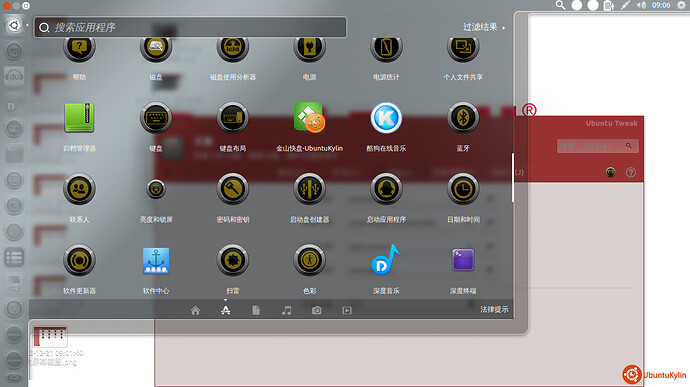Open the system gear menu

(x=682, y=5)
